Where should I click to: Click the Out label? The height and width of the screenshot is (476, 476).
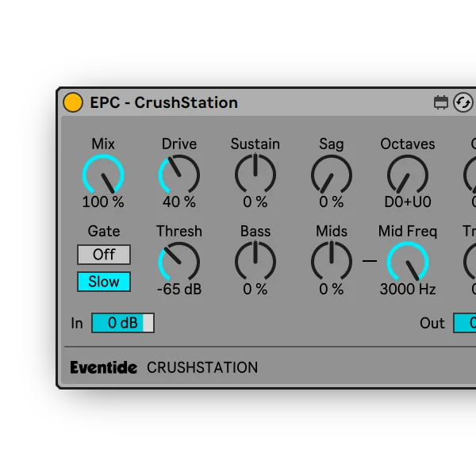432,324
